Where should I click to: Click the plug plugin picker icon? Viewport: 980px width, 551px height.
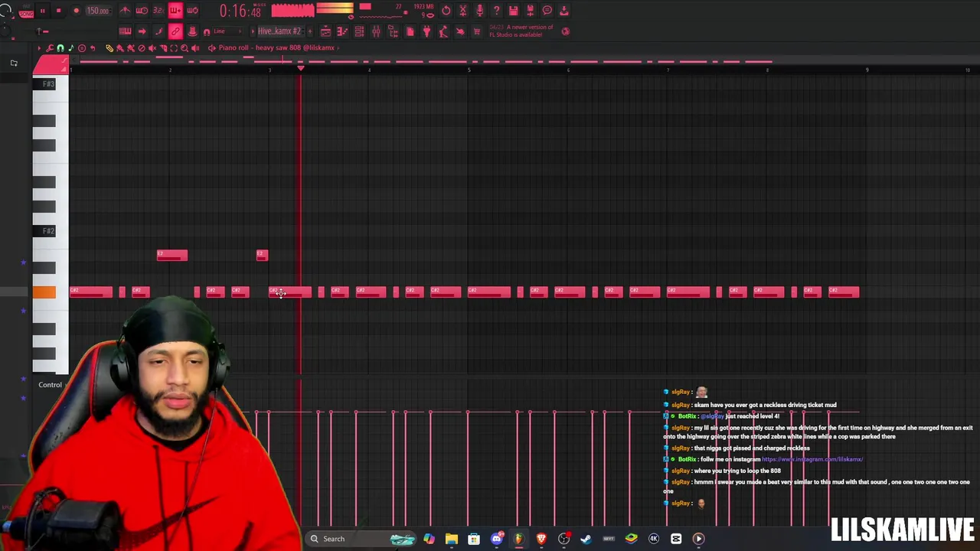pos(426,31)
